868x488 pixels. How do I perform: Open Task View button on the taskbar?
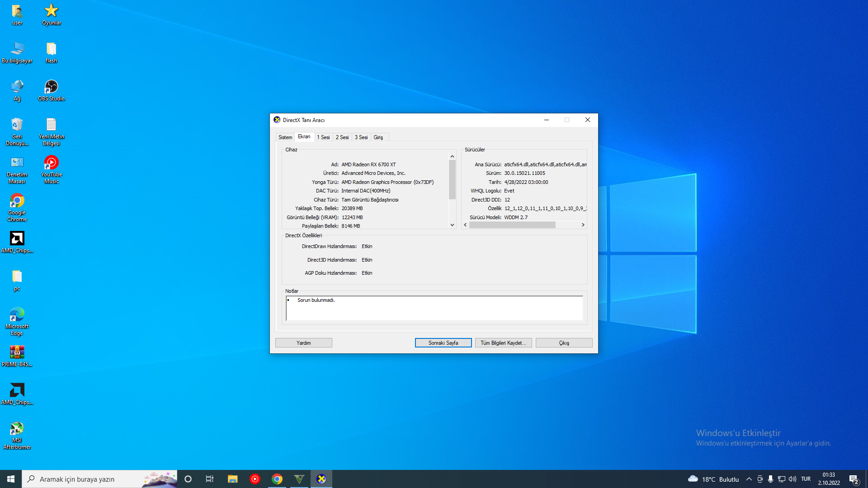(210, 479)
